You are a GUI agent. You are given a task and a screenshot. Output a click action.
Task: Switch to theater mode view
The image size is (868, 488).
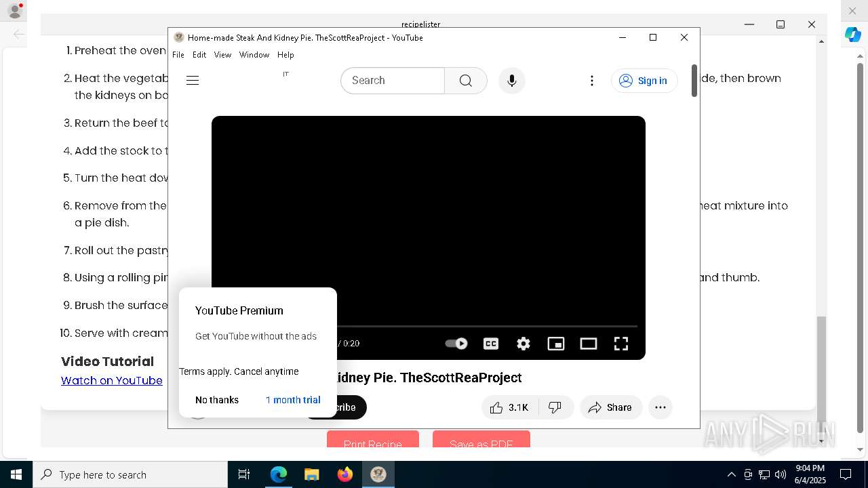click(x=589, y=344)
